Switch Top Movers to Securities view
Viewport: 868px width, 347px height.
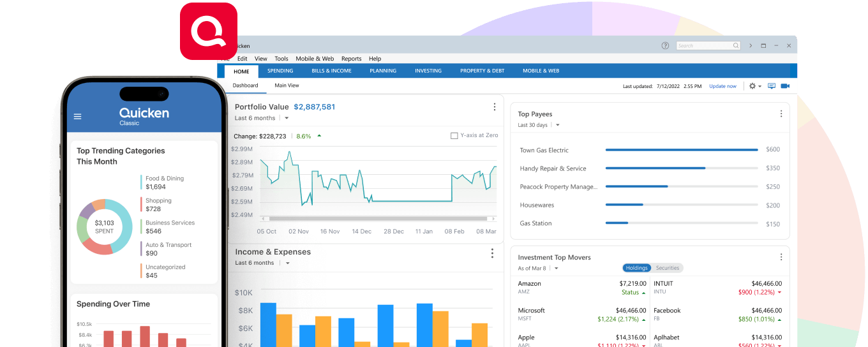(668, 268)
